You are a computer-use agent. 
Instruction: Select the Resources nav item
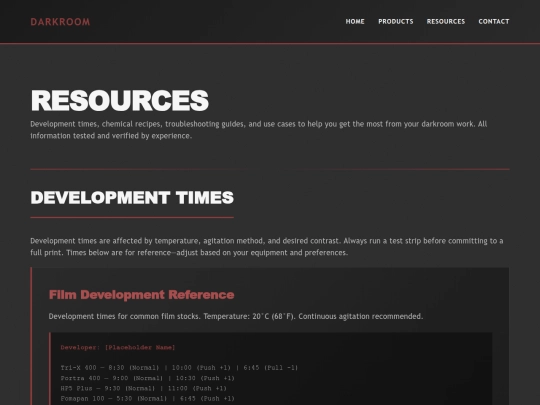coord(446,21)
